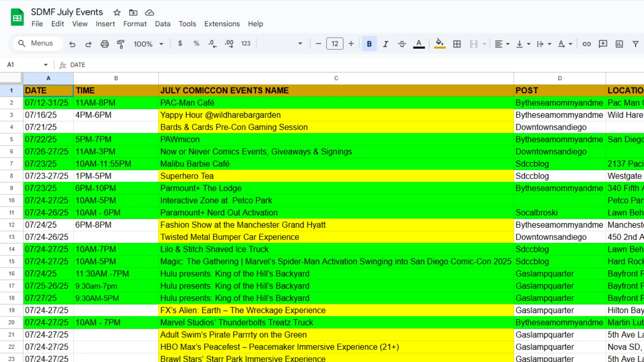Increase font size with plus button
The image size is (644, 362).
(x=351, y=44)
